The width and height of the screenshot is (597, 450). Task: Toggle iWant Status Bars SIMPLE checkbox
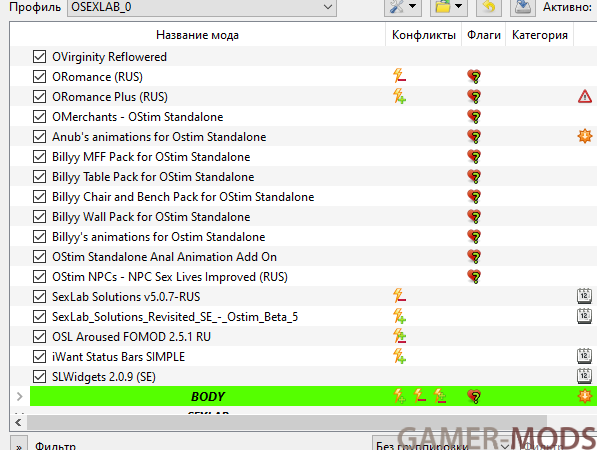[x=40, y=356]
